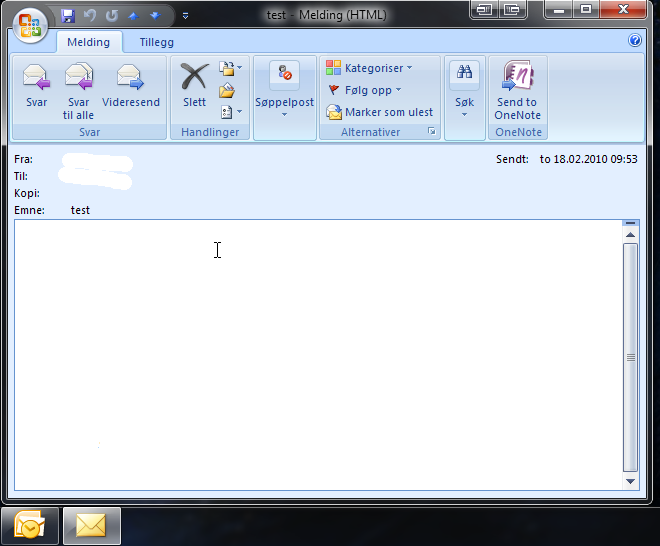Click Marker som ulest
660x546 pixels.
pos(380,112)
